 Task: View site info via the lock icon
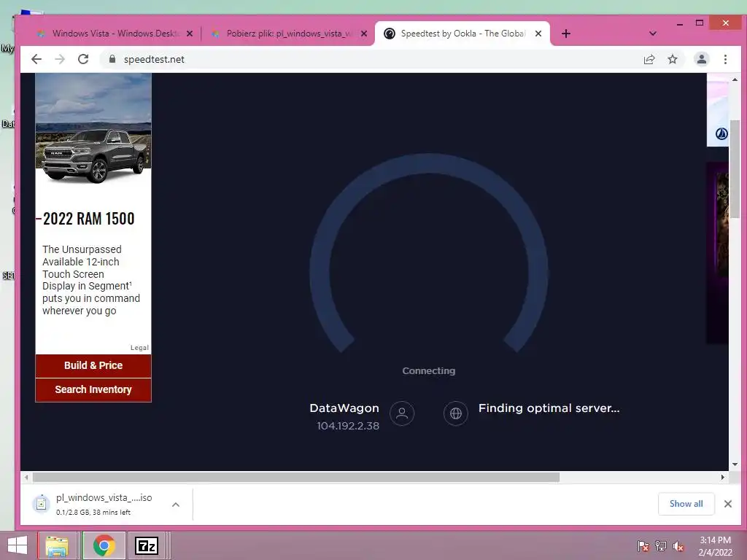[x=112, y=59]
